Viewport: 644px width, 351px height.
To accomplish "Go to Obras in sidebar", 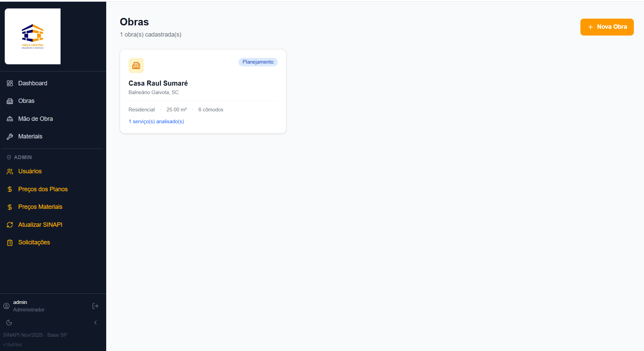I will click(x=26, y=101).
